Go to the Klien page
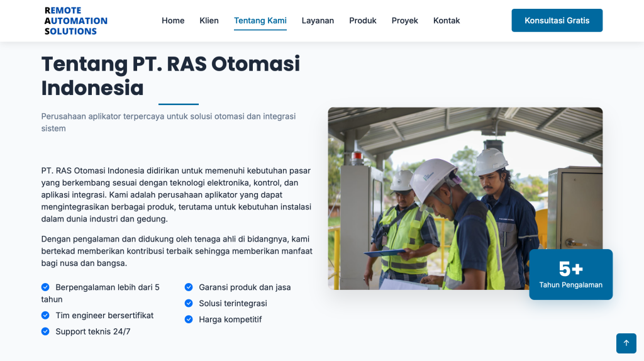Viewport: 644px width, 361px height. [x=209, y=21]
